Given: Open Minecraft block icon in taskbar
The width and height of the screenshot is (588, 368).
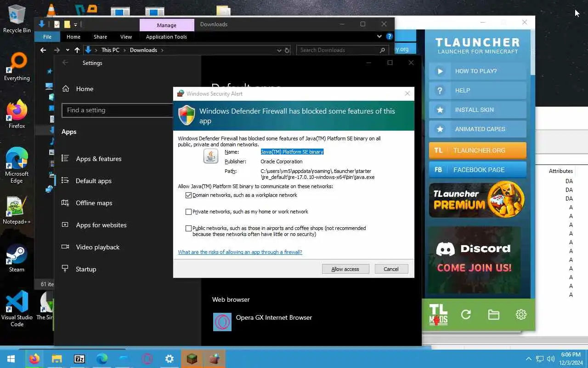Looking at the screenshot, I should coord(192,359).
